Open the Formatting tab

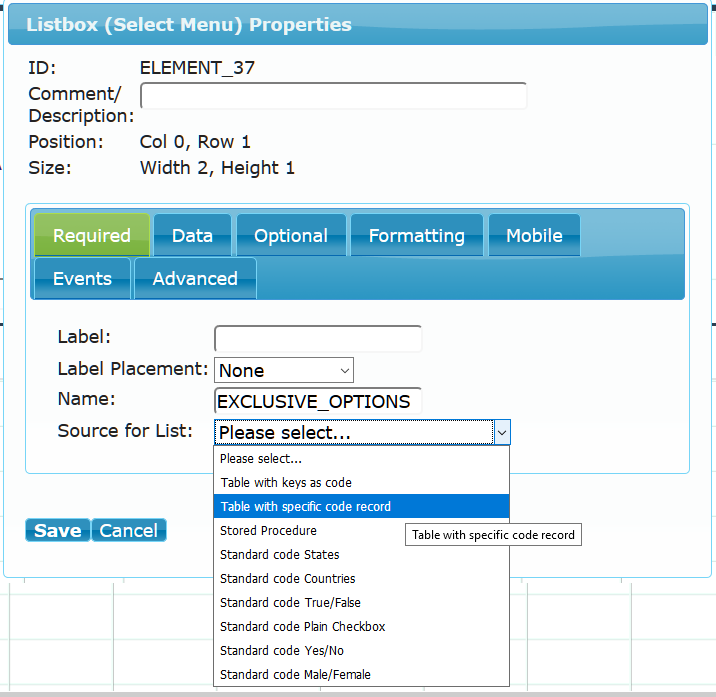pyautogui.click(x=416, y=235)
